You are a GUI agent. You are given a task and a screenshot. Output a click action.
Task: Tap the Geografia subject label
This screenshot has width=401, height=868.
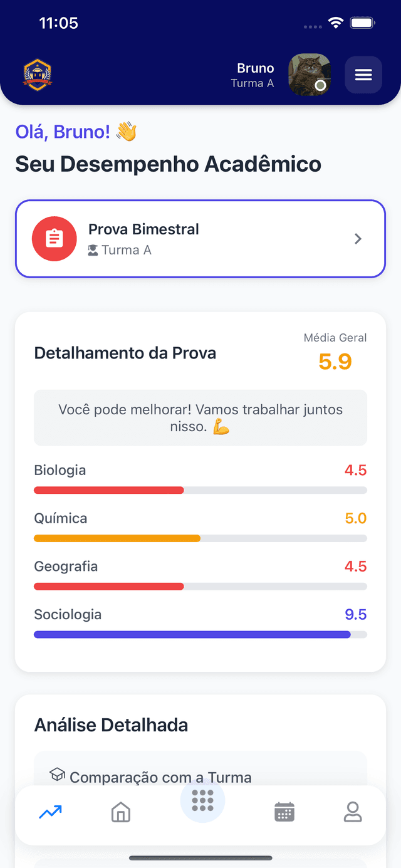coord(66,567)
